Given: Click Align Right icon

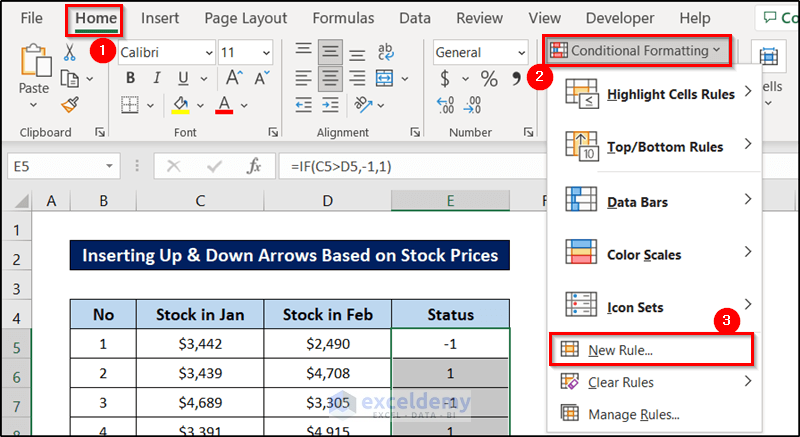Looking at the screenshot, I should (357, 79).
